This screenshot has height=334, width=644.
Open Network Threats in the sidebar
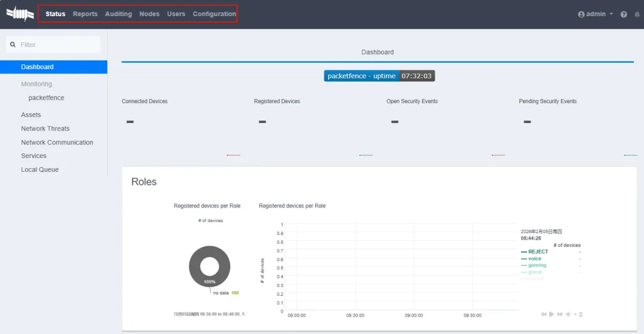(x=45, y=129)
